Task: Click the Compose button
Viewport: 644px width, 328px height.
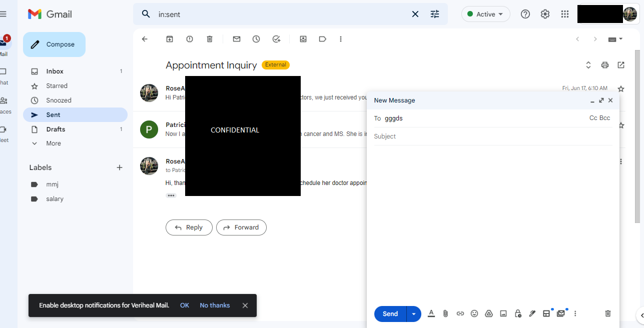Action: pos(54,44)
